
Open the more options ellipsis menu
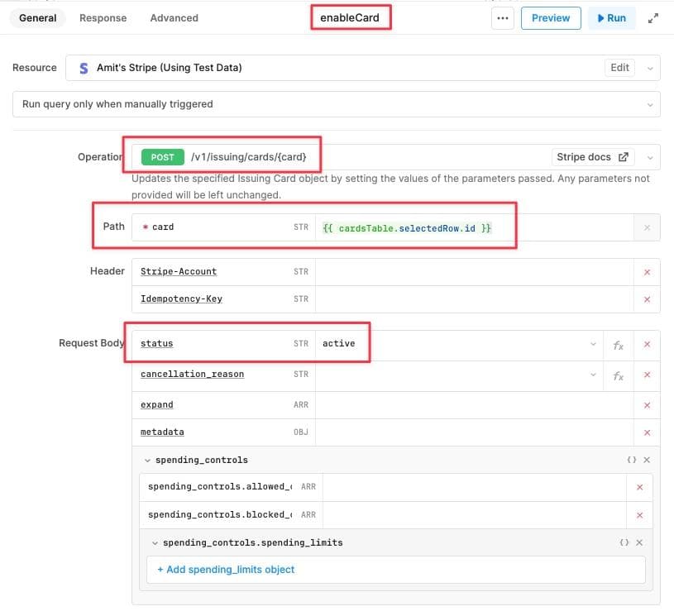click(x=502, y=17)
